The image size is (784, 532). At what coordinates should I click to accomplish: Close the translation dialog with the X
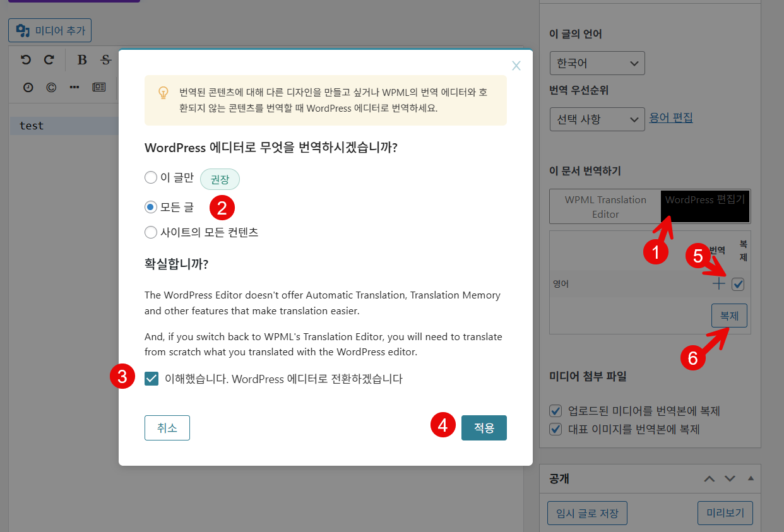point(516,66)
